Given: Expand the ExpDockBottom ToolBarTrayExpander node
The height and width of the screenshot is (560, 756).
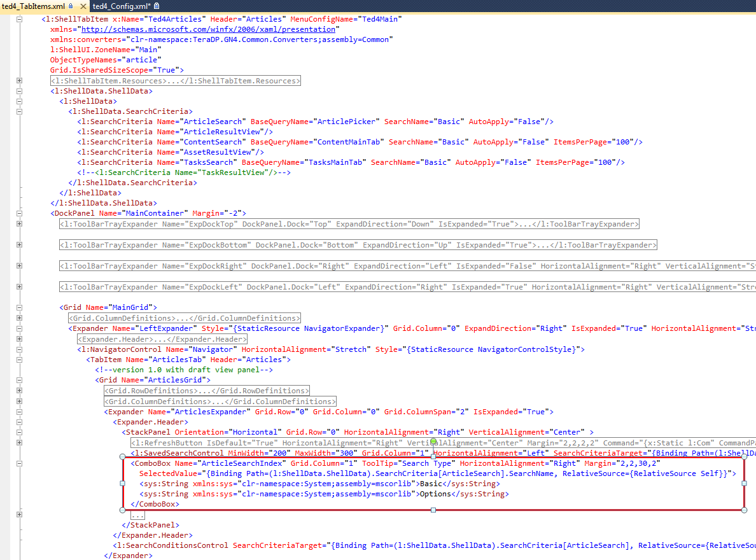Looking at the screenshot, I should point(19,244).
